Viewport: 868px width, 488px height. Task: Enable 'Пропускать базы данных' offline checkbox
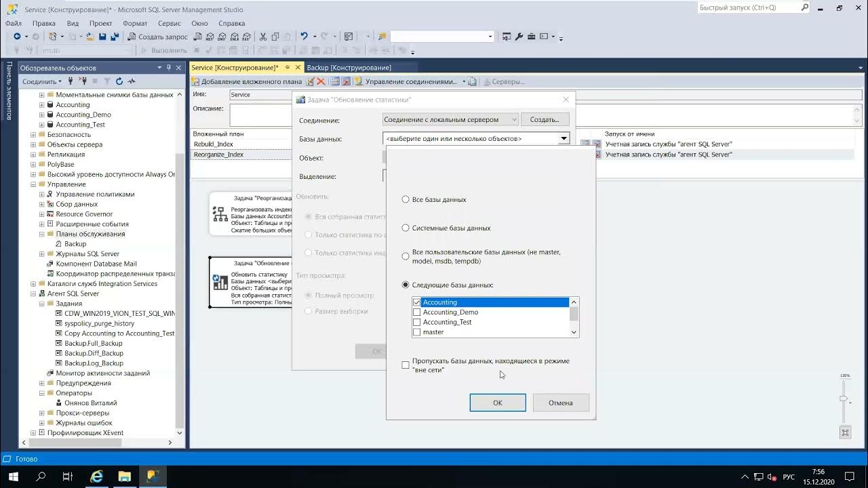pyautogui.click(x=406, y=365)
